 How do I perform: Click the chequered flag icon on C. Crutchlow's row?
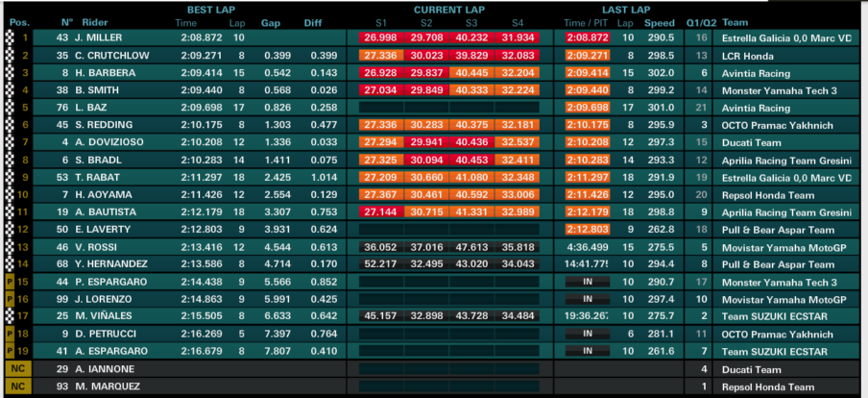coord(9,56)
